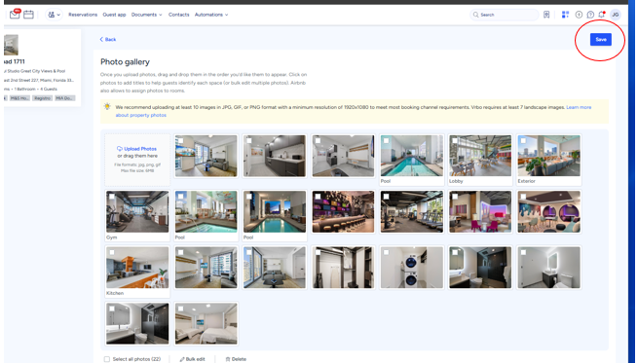Click the notifications bell icon
638x364 pixels.
(601, 15)
